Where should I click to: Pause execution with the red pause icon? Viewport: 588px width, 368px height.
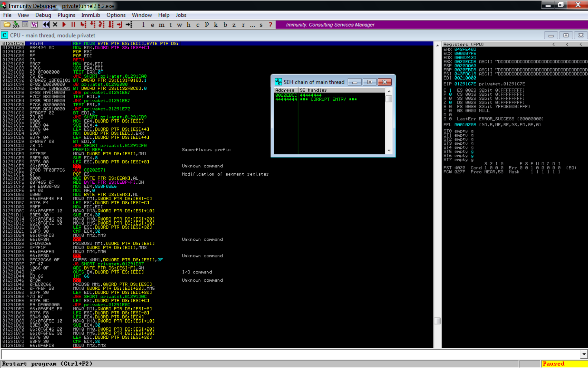coord(73,25)
